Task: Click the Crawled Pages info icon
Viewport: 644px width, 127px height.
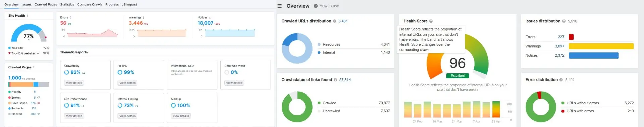Action: [x=34, y=67]
